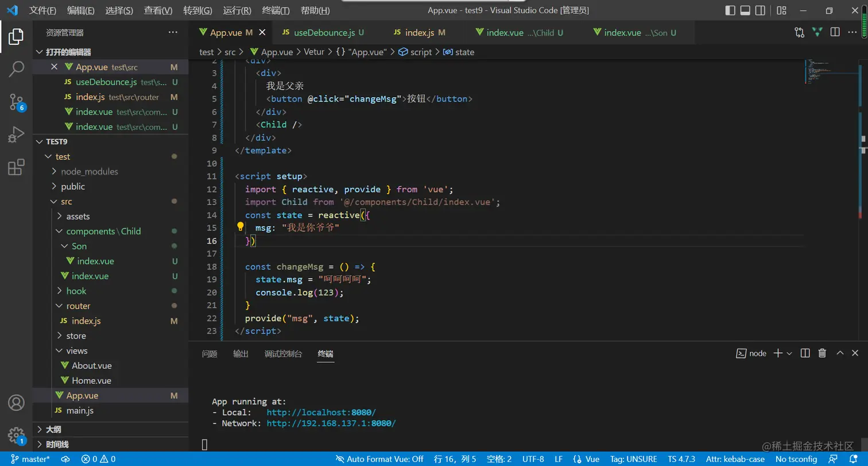Expand the assets folder
Screen dimensions: 868x466
[x=77, y=216]
